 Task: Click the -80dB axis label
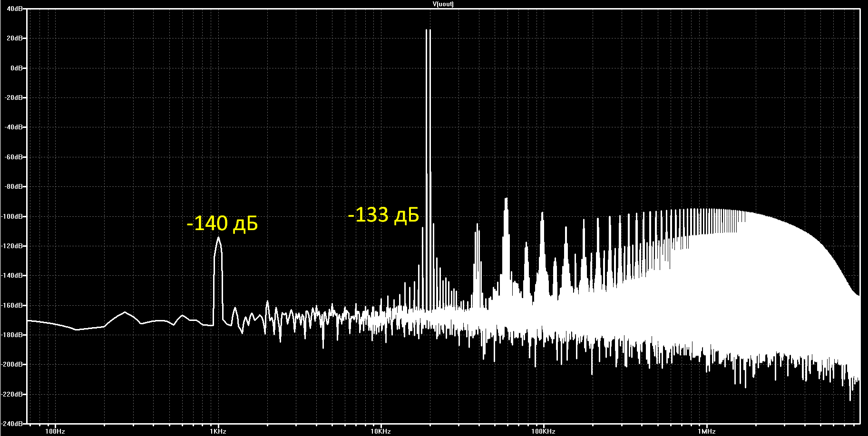point(13,186)
